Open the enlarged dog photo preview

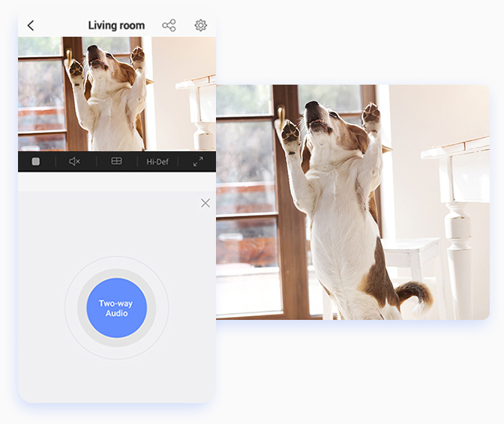click(352, 202)
